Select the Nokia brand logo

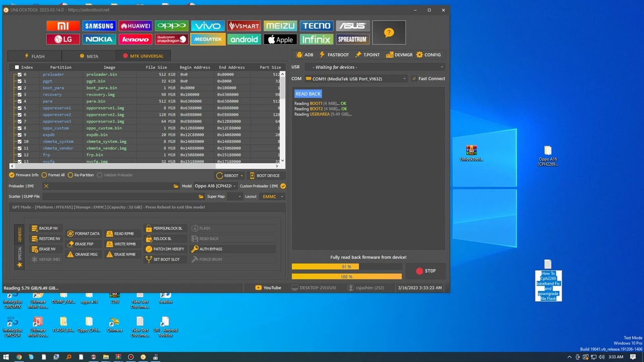[x=99, y=39]
